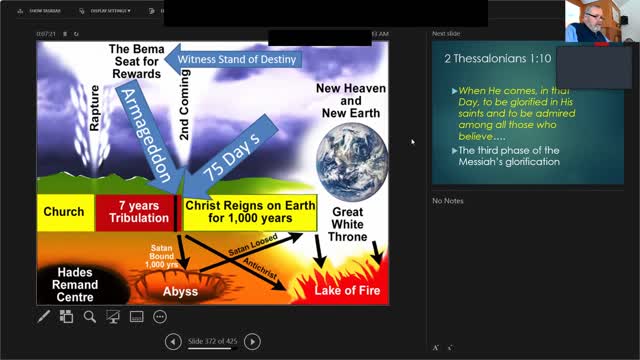Click the Display Settings monitor icon
The width and height of the screenshot is (640, 360).
[82, 11]
